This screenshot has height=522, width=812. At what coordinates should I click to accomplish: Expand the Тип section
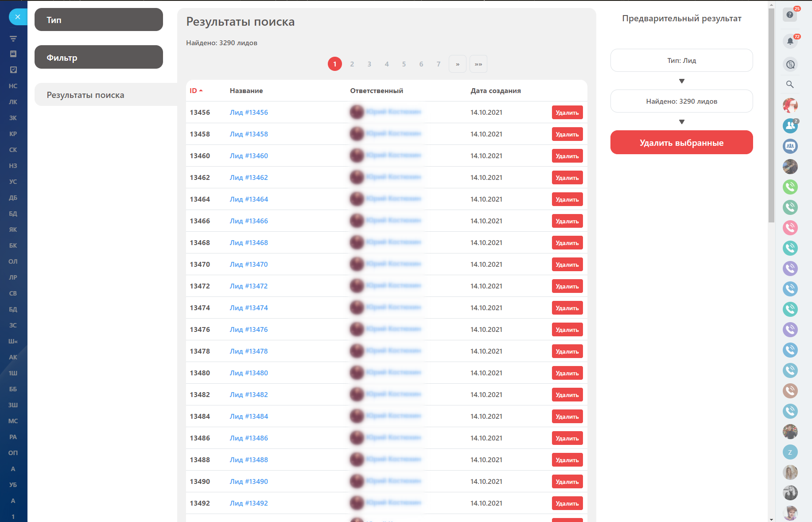click(x=98, y=20)
